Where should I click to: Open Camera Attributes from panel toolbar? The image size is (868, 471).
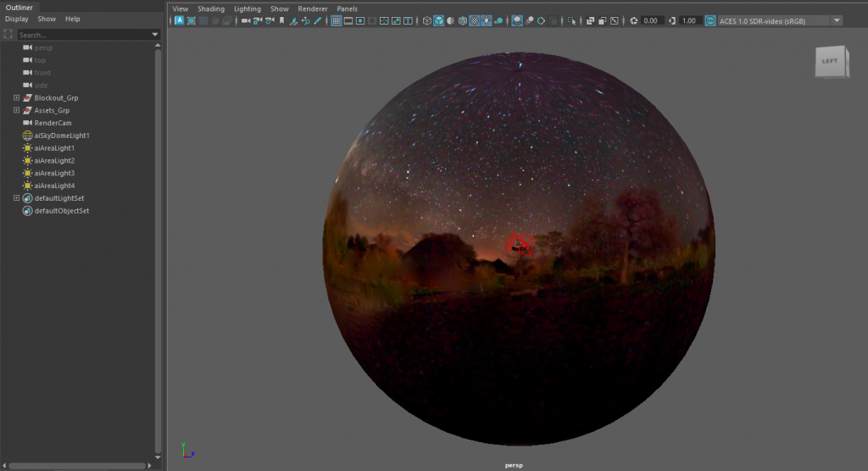270,20
